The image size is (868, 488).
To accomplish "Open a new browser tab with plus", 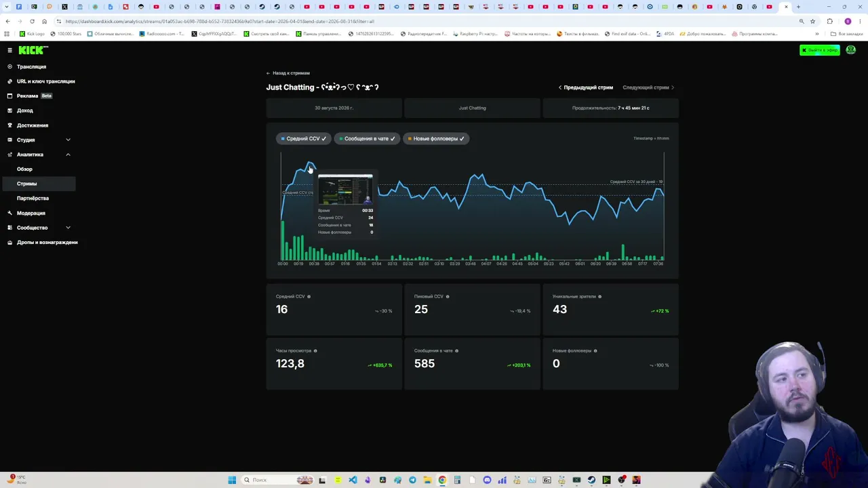I will click(798, 7).
